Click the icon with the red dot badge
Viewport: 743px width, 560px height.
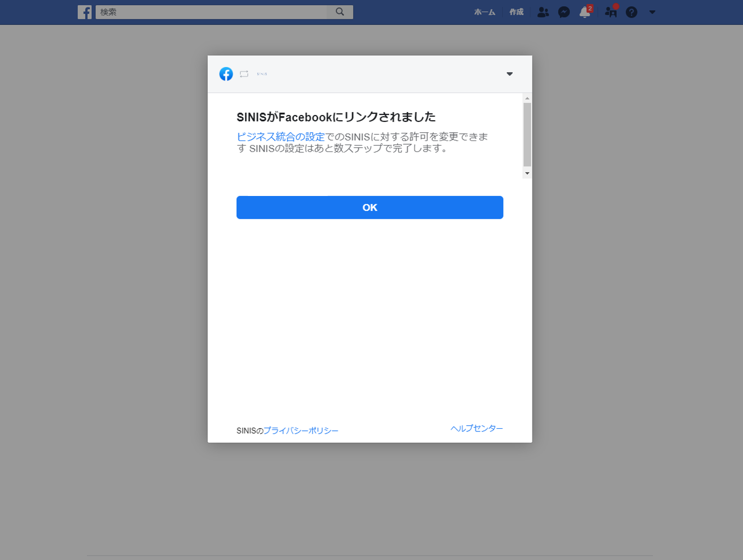[x=611, y=12]
